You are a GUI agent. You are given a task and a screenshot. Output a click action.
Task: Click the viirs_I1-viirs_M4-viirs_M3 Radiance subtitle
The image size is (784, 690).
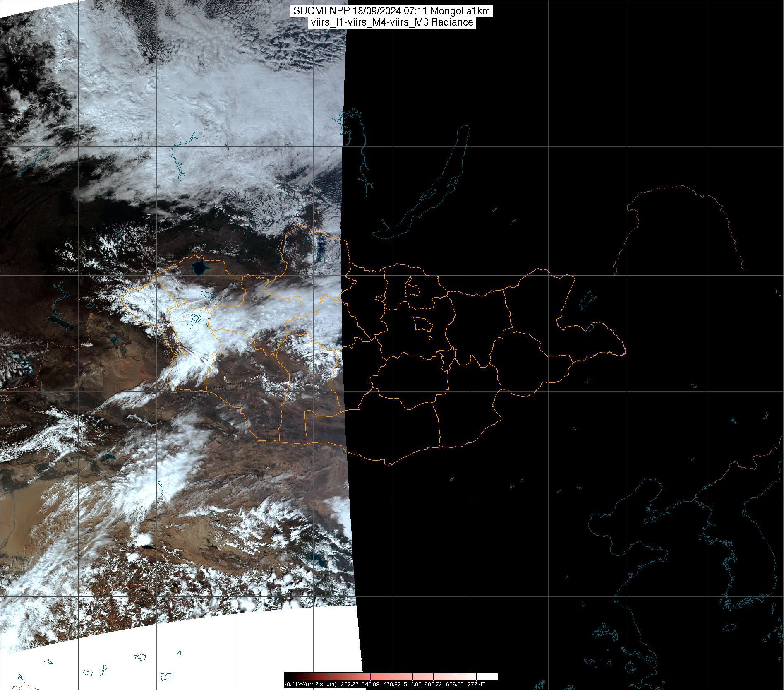point(391,22)
